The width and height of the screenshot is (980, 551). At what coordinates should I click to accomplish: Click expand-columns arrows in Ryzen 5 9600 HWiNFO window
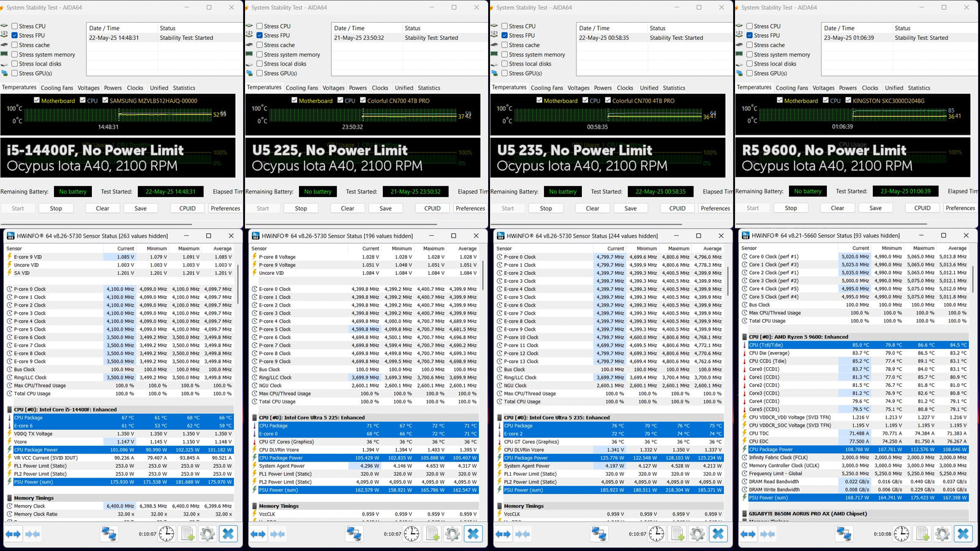(x=748, y=534)
